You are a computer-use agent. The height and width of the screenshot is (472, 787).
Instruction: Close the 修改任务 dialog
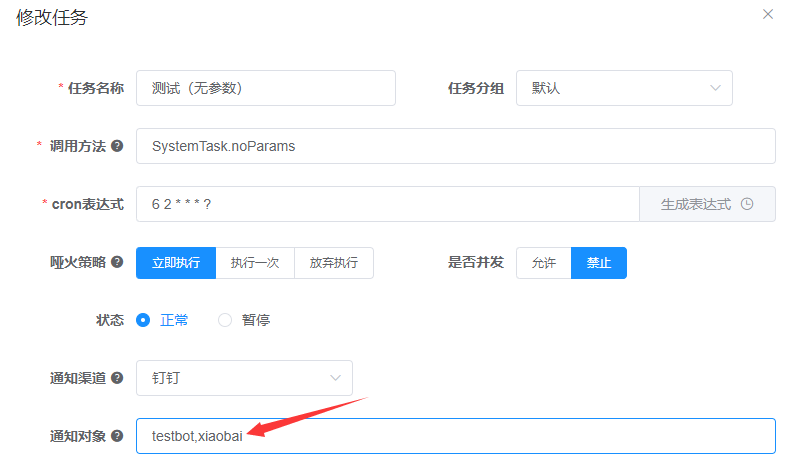[x=767, y=14]
